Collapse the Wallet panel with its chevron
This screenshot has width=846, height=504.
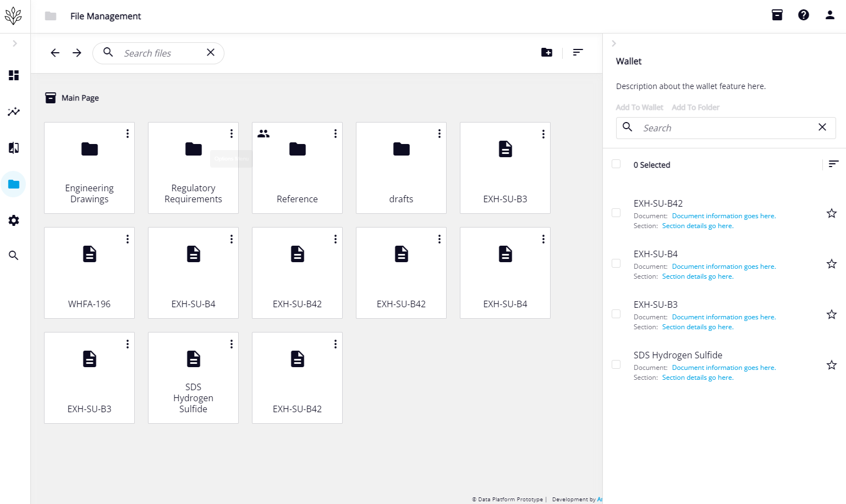614,43
